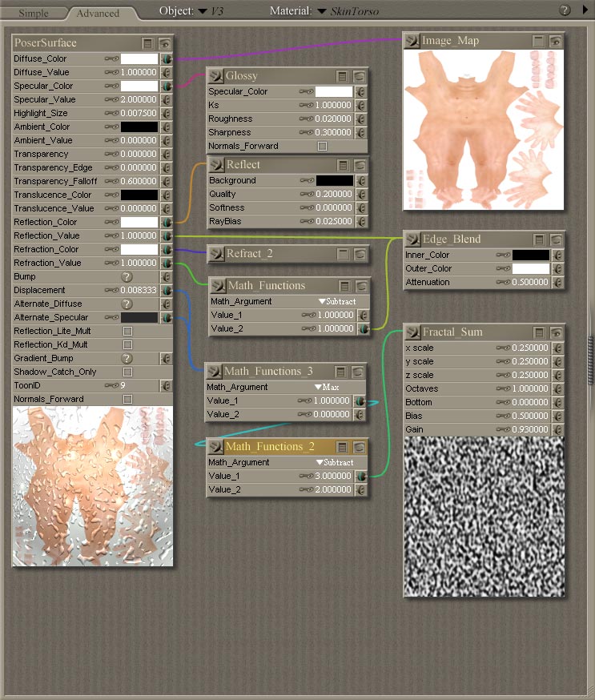Click the Alternate_Diffuse question mark button
This screenshot has height=700, width=595.
click(x=127, y=304)
